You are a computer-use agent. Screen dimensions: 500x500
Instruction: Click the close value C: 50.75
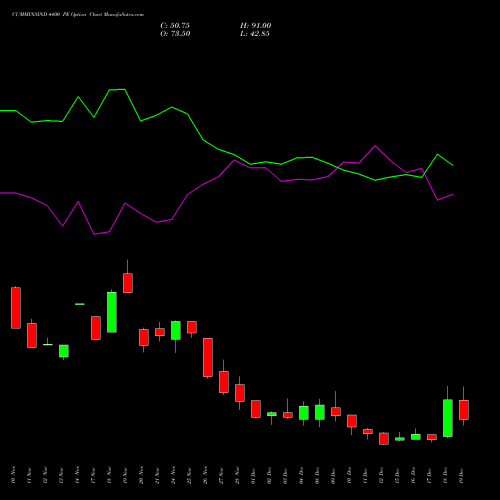click(175, 26)
